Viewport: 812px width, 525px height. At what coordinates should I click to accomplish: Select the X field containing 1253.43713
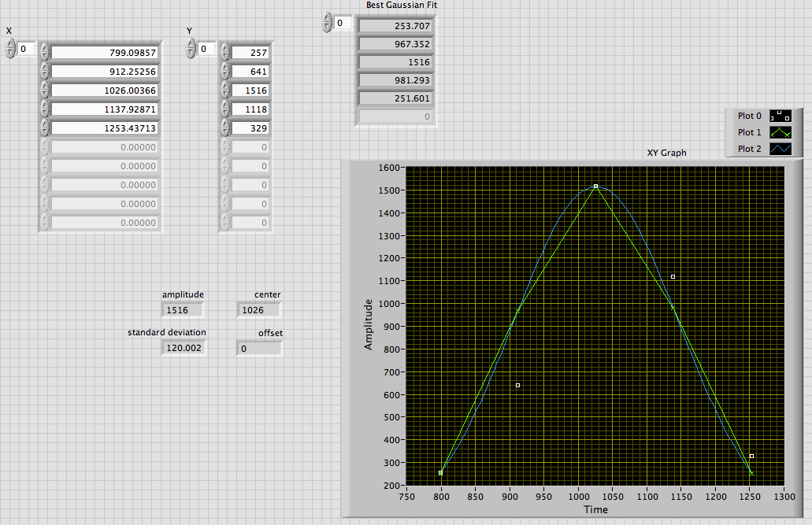tap(105, 128)
